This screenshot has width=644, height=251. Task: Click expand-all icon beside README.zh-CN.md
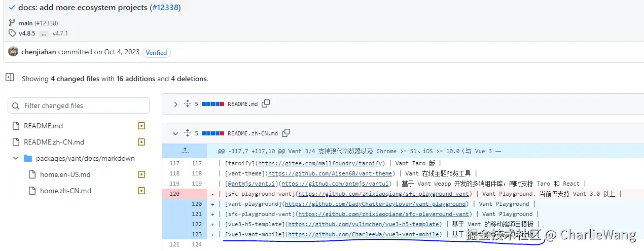(187, 133)
